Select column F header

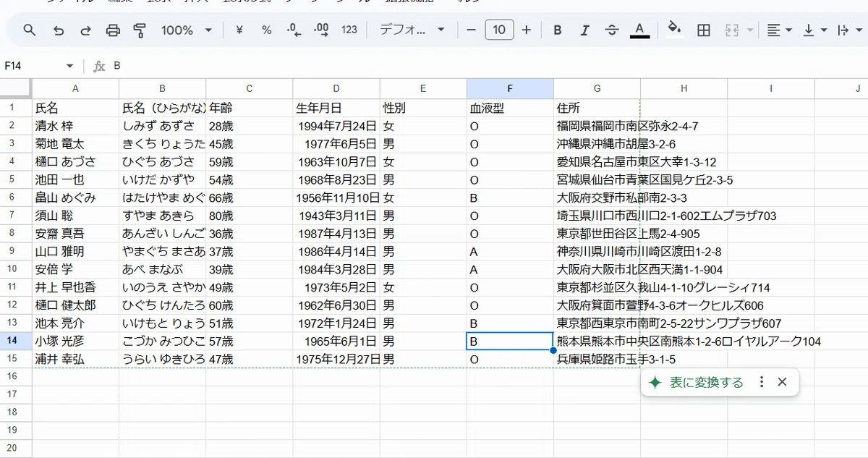coord(510,88)
